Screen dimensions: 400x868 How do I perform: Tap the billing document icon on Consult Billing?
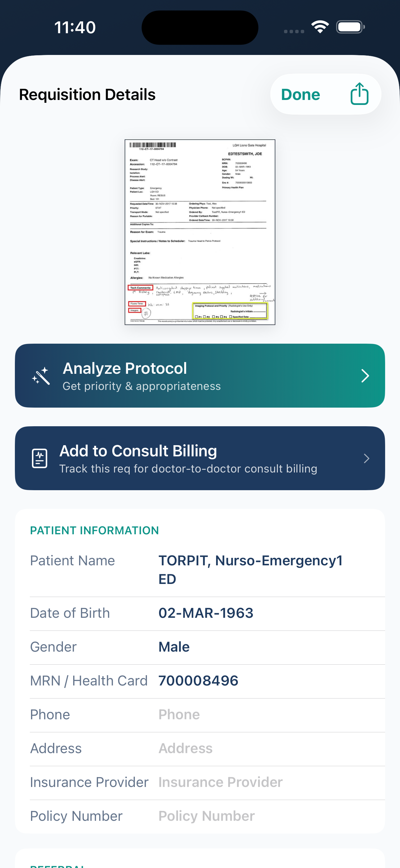pyautogui.click(x=39, y=458)
